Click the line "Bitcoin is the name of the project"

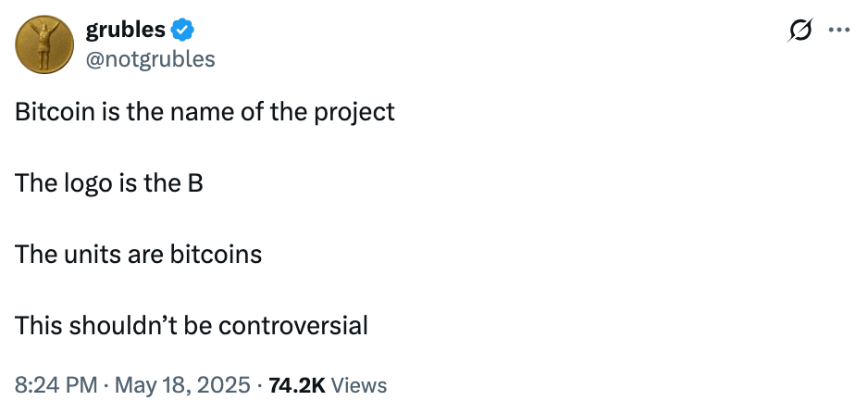[x=205, y=112]
